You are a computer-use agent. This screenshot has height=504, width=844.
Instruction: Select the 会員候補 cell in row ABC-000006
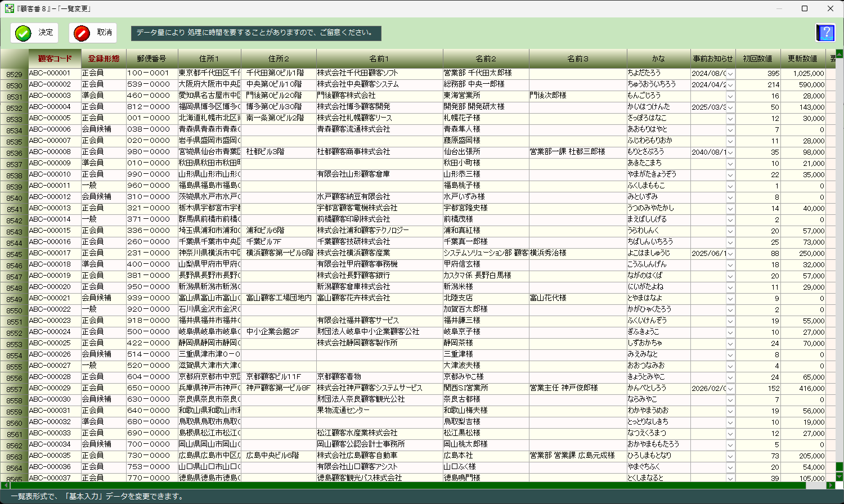point(104,129)
